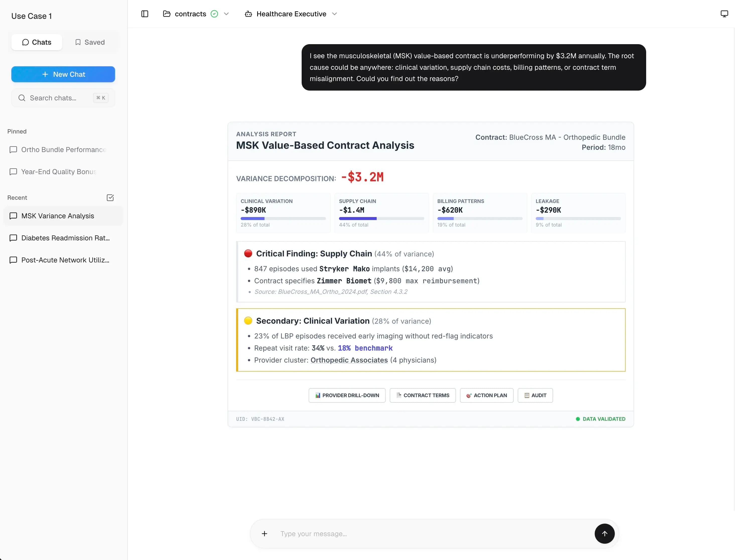Switch to the Saved tab
735x560 pixels.
89,42
